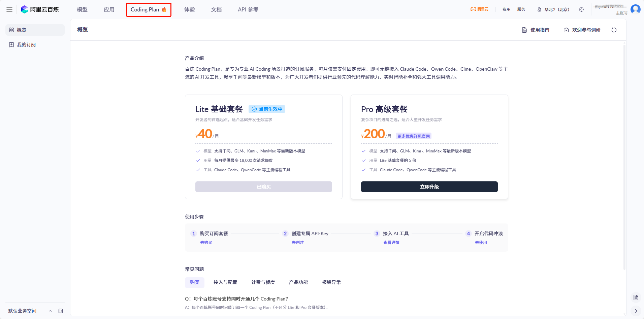Expand the right-edge chevron panel
Screen dimensions: 644x319
[636, 311]
